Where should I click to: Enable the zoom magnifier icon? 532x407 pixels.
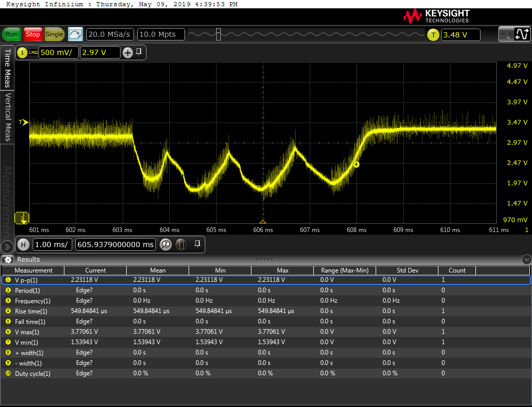(166, 245)
